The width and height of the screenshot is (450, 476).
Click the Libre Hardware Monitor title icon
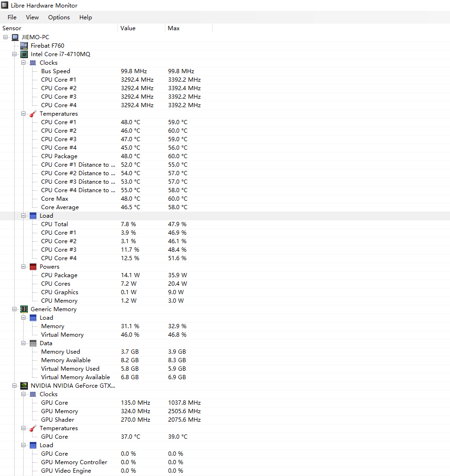coord(5,5)
